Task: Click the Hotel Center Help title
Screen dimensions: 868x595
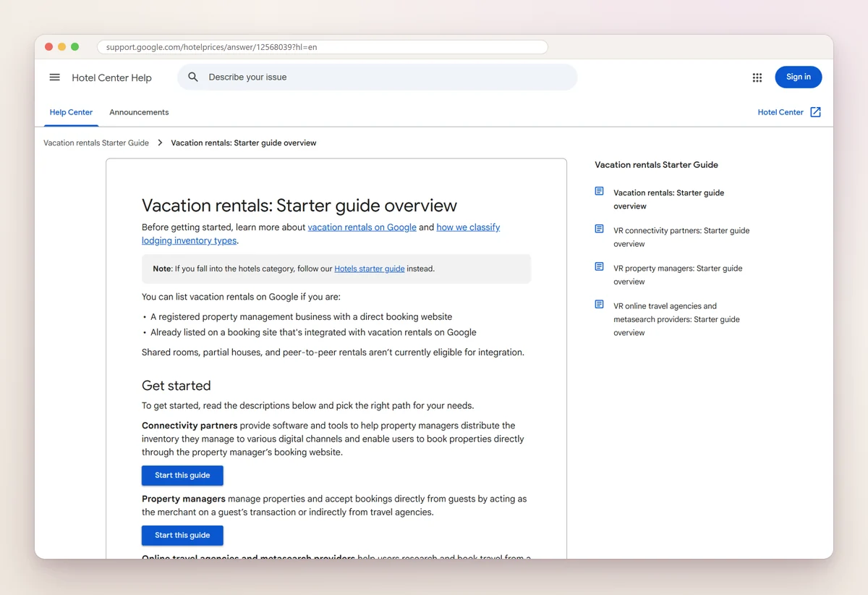Action: (111, 77)
